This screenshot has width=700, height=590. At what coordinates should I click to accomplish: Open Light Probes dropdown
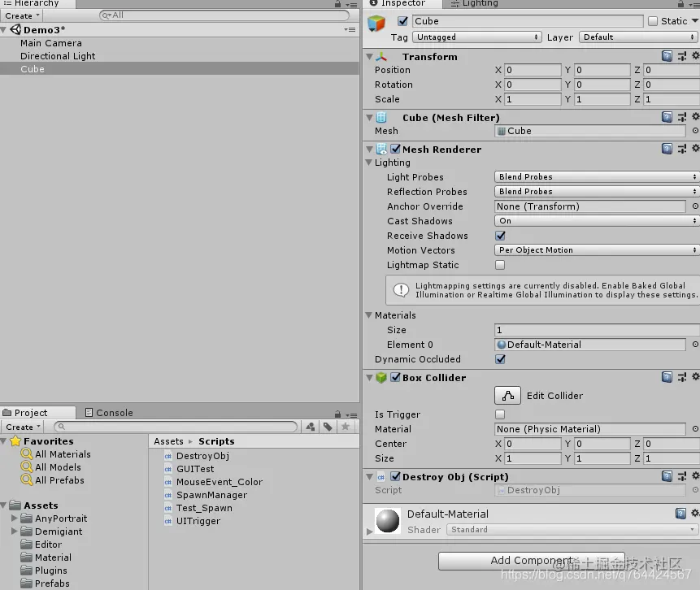coord(597,176)
